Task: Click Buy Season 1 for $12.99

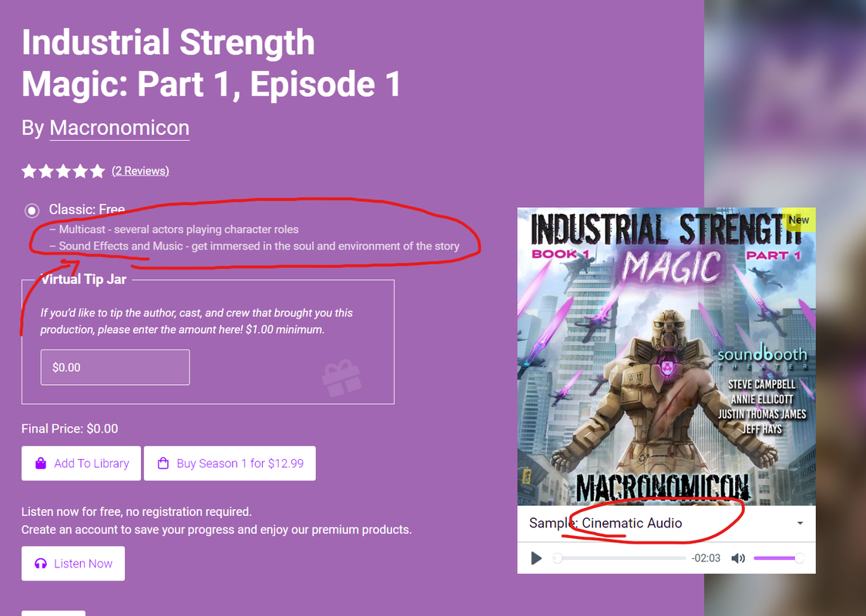Action: [x=230, y=463]
